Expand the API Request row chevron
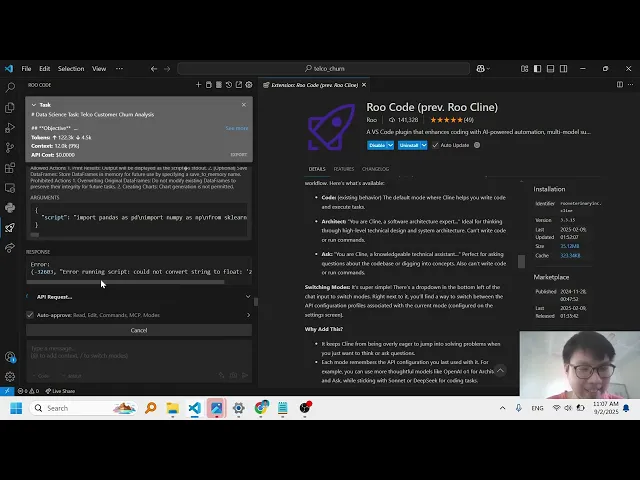This screenshot has height=480, width=640. point(248,297)
